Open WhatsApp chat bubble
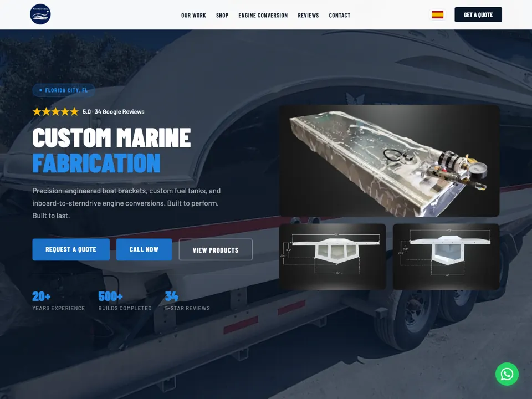The height and width of the screenshot is (399, 532). (x=507, y=374)
